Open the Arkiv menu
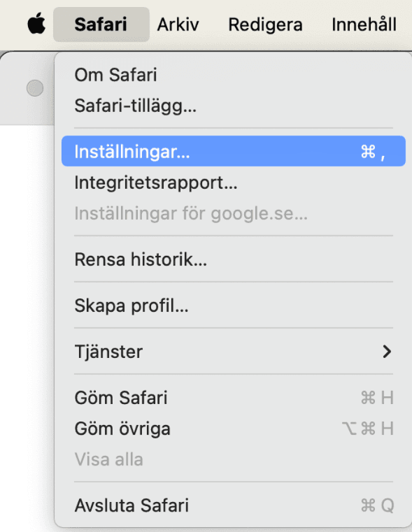Screen dimensions: 412x532 tap(178, 24)
